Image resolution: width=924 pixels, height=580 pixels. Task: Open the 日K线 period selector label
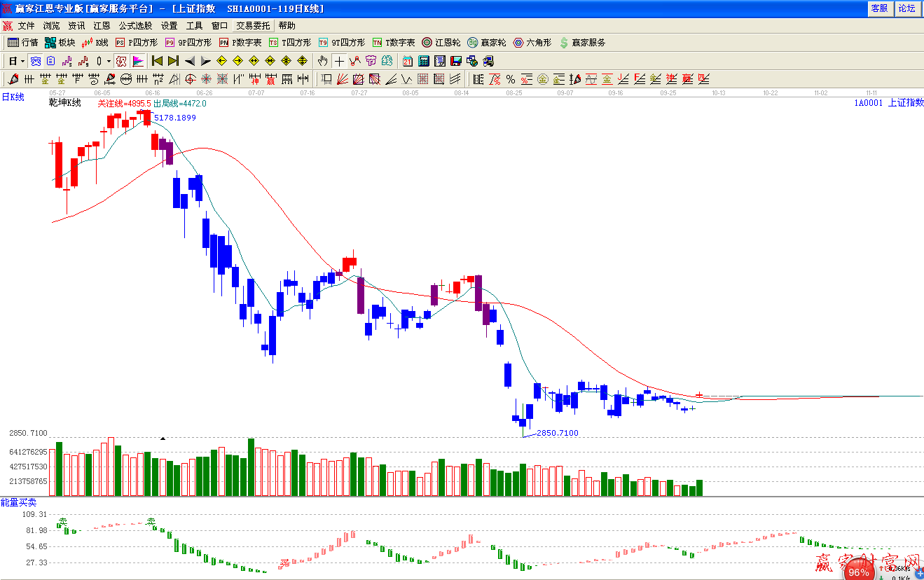coord(13,97)
